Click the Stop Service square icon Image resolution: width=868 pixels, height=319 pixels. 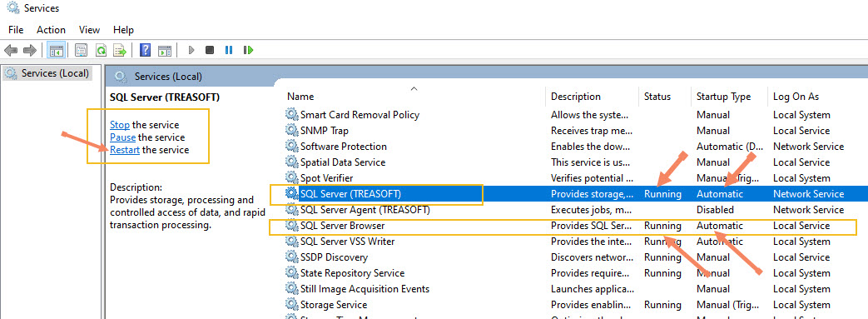(x=210, y=51)
